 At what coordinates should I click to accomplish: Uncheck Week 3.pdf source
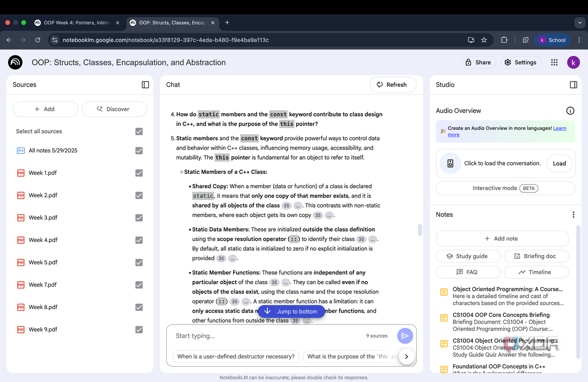[139, 218]
